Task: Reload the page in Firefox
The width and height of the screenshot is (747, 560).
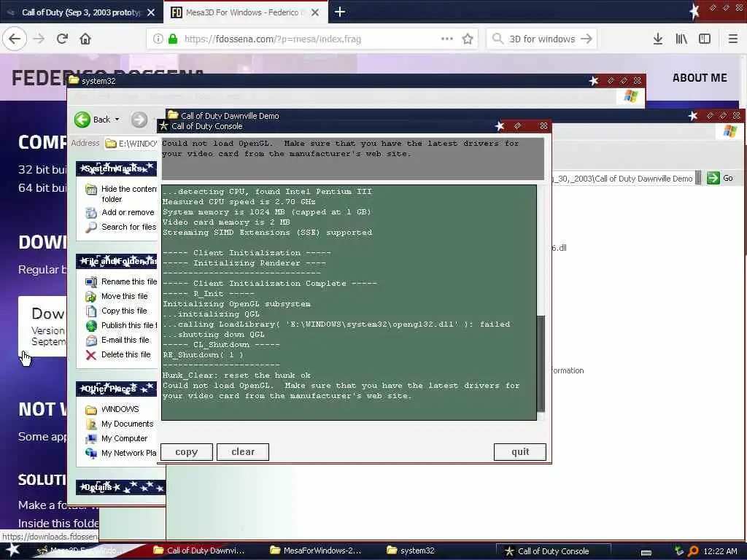Action: [62, 39]
